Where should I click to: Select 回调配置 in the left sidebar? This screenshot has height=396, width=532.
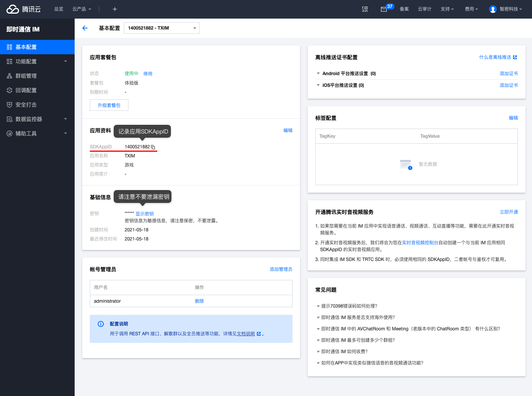27,90
